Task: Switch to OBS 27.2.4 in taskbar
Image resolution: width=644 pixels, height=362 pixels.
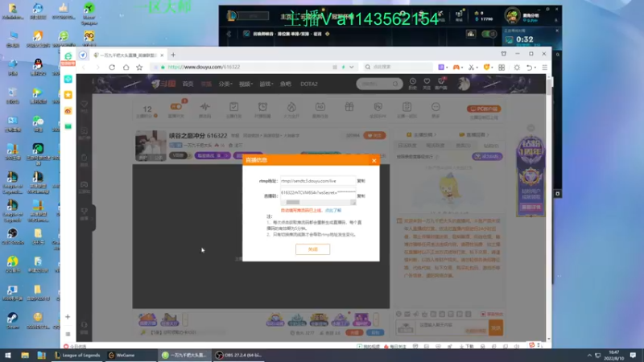Action: pos(239,355)
